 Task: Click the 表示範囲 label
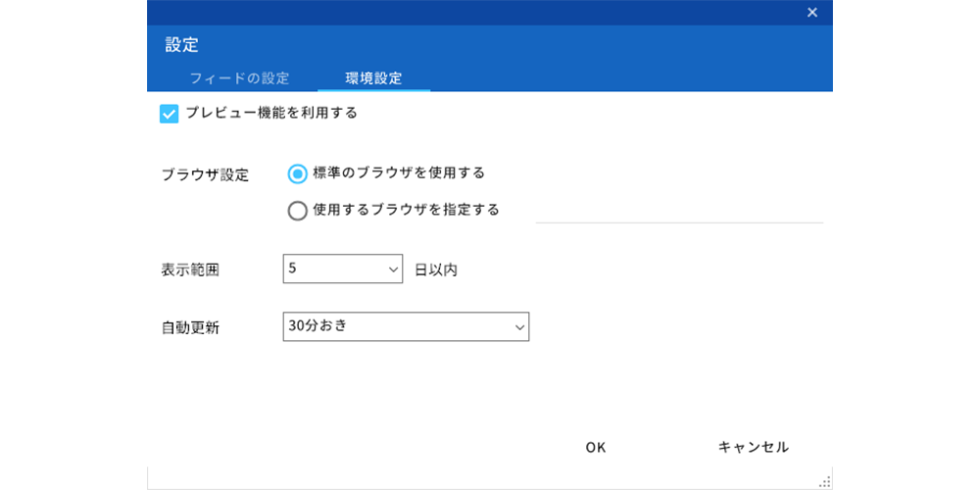pos(190,270)
